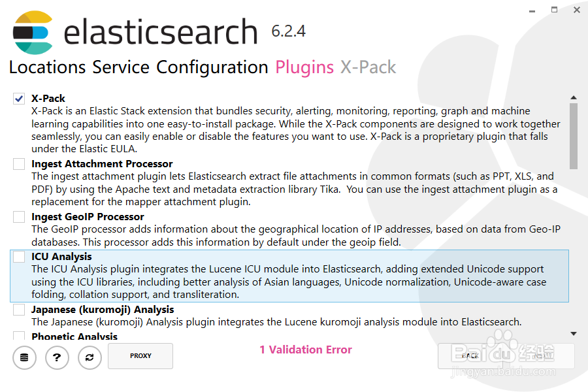Image resolution: width=588 pixels, height=392 pixels.
Task: Uncheck the X-Pack plugin checkbox
Action: tap(18, 98)
